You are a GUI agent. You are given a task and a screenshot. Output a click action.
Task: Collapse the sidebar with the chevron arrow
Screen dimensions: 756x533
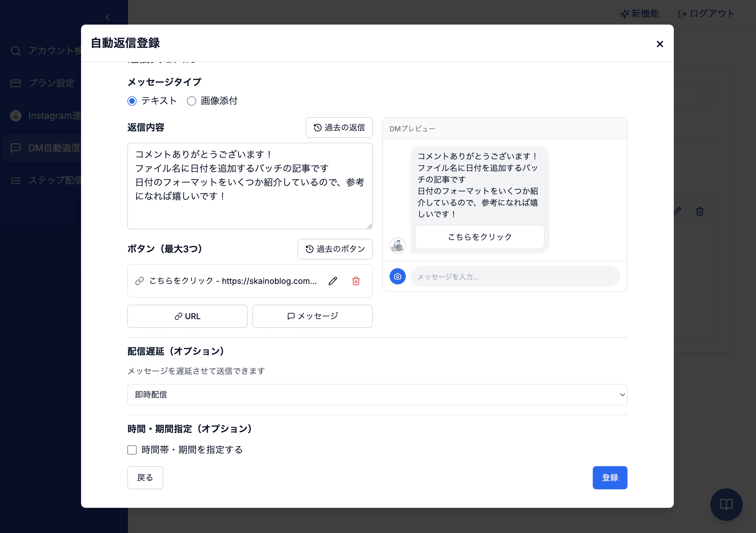coord(108,17)
